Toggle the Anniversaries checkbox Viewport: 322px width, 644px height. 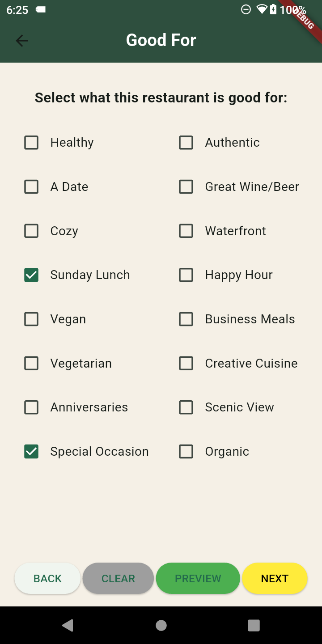31,407
